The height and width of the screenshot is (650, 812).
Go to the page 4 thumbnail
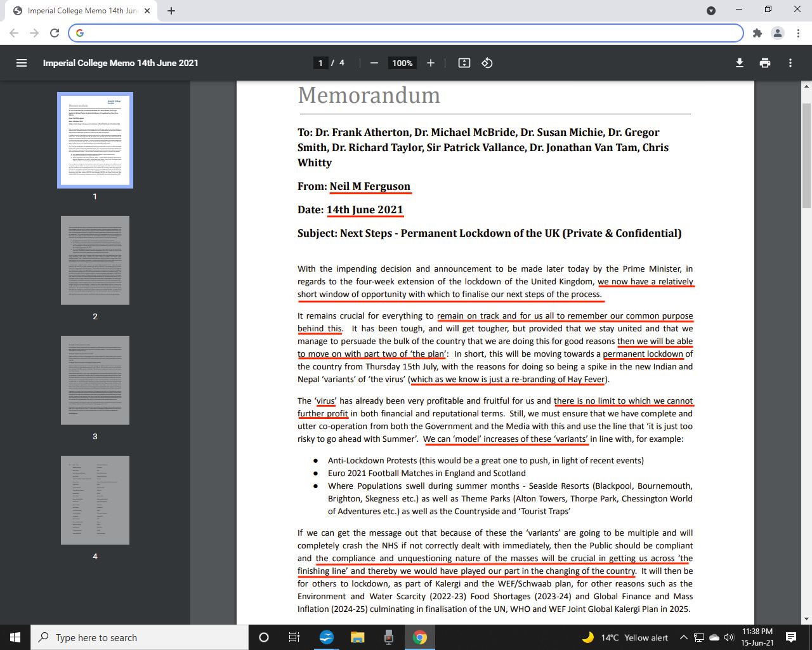95,500
